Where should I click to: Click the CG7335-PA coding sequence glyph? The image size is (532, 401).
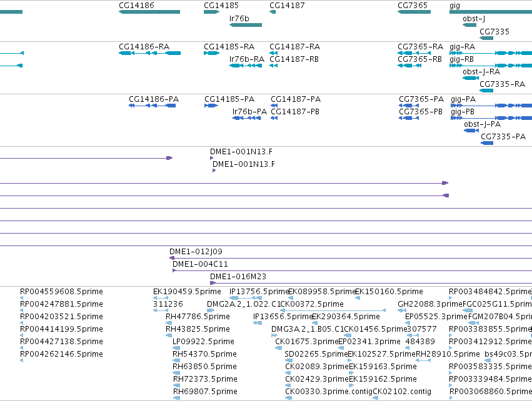tap(487, 143)
